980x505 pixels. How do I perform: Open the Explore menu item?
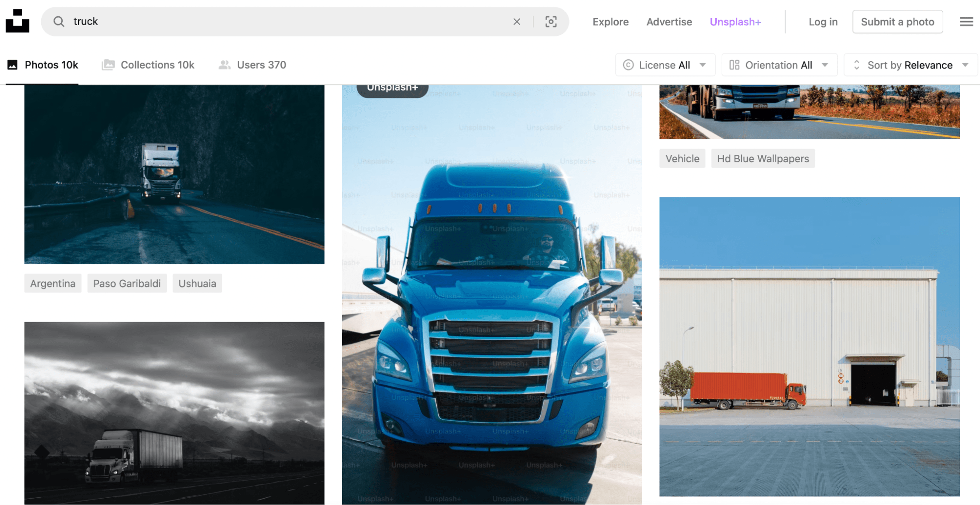[610, 22]
